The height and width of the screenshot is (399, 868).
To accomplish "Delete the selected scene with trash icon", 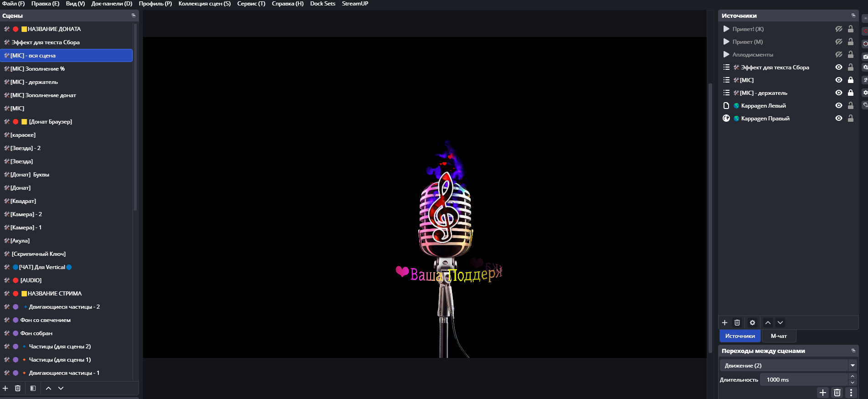I will coord(18,388).
